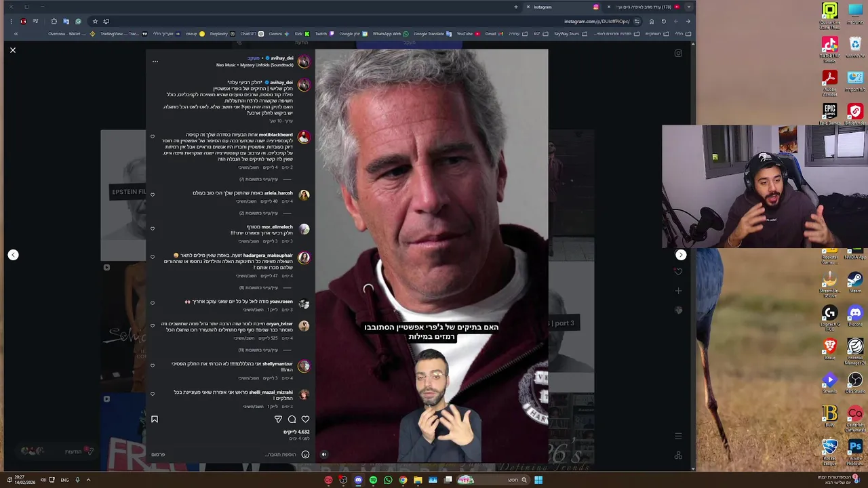The width and height of the screenshot is (868, 488).
Task: Like shellymantzur's comment
Action: coord(153,365)
